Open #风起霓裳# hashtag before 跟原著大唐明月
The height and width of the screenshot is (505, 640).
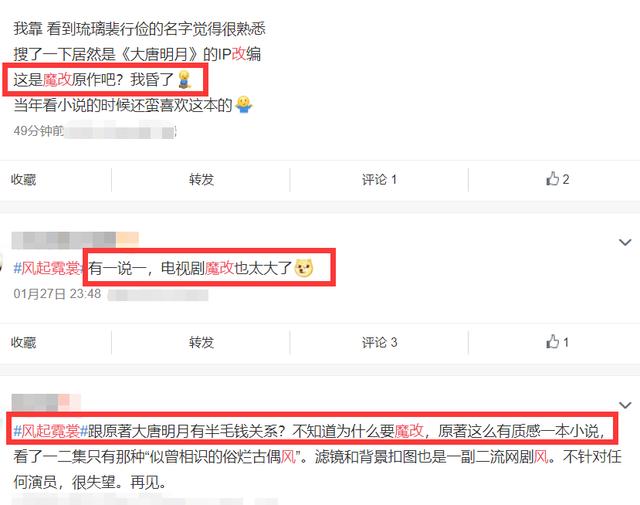tap(50, 431)
